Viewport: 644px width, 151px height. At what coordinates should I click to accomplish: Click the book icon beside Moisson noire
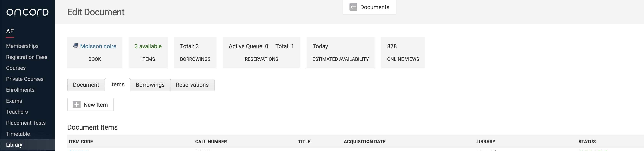76,45
